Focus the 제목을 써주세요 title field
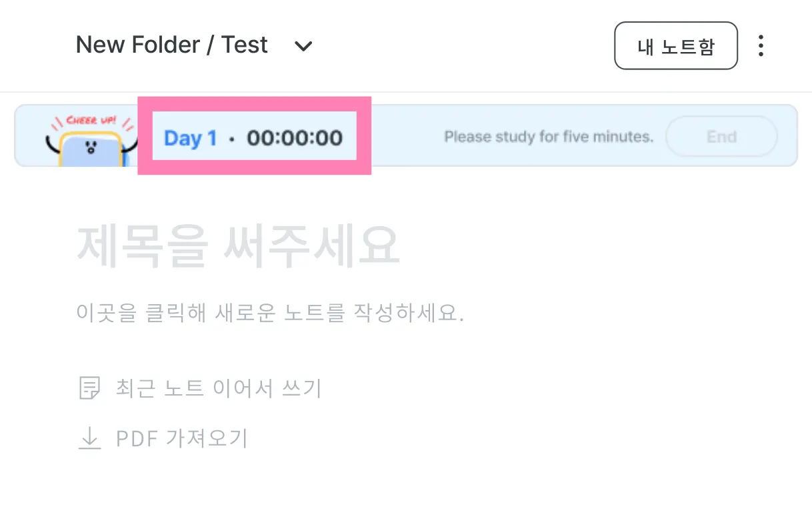 [238, 246]
